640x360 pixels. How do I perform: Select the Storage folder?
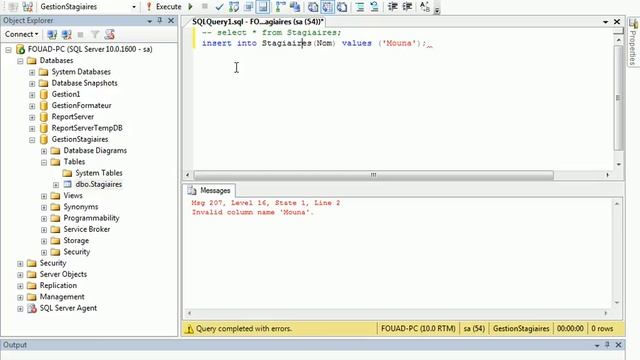[76, 240]
